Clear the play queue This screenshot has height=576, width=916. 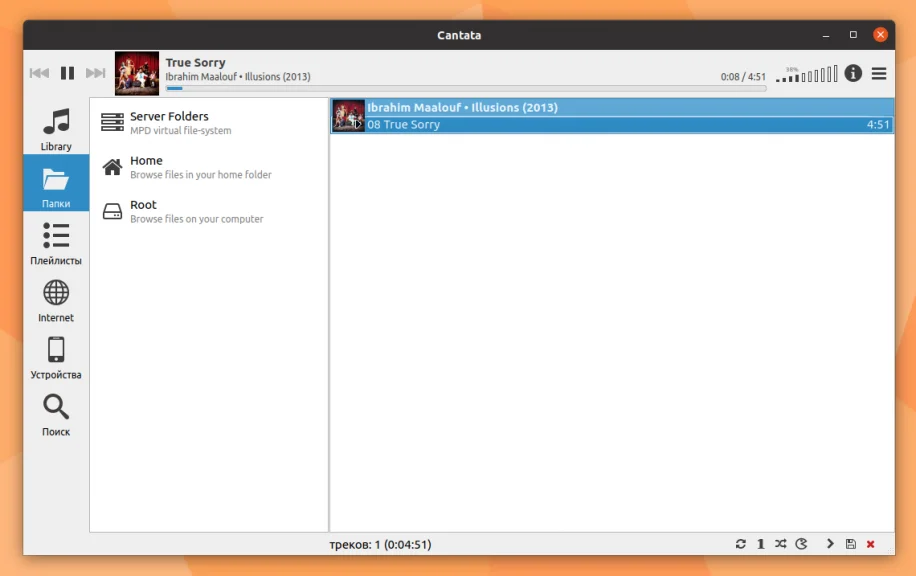click(870, 544)
